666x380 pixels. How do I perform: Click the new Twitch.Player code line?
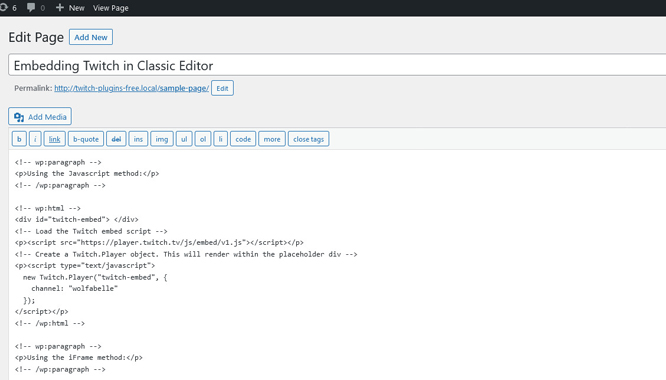(95, 277)
